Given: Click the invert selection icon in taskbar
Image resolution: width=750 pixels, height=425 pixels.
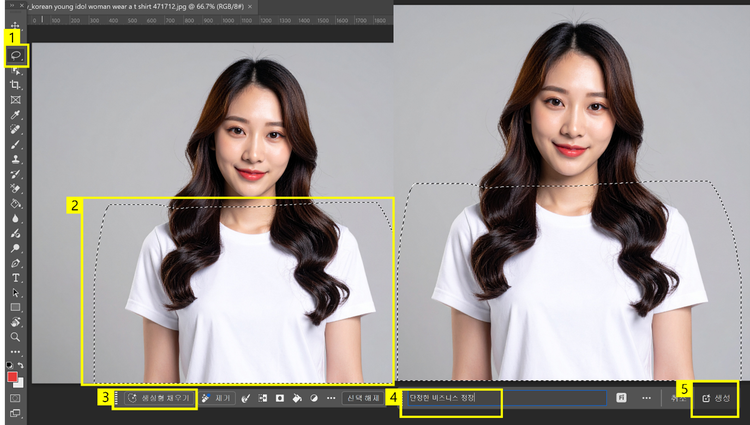Looking at the screenshot, I should click(x=263, y=398).
